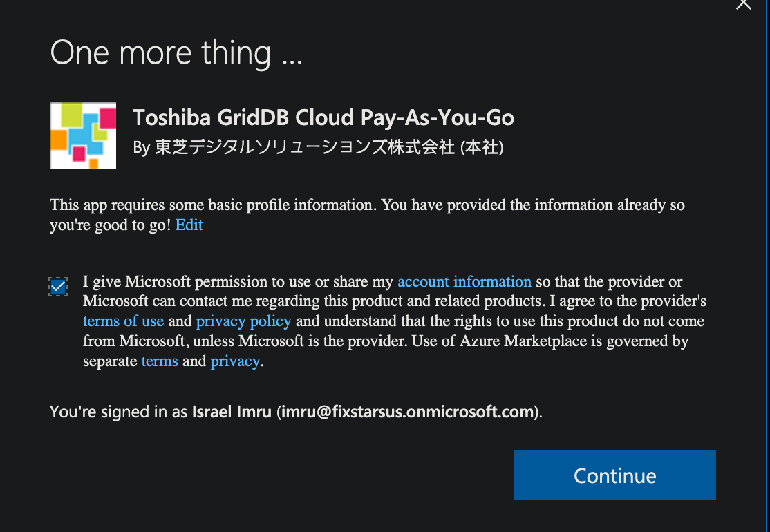The width and height of the screenshot is (770, 532).
Task: Open the provider's privacy policy link
Action: coord(243,321)
